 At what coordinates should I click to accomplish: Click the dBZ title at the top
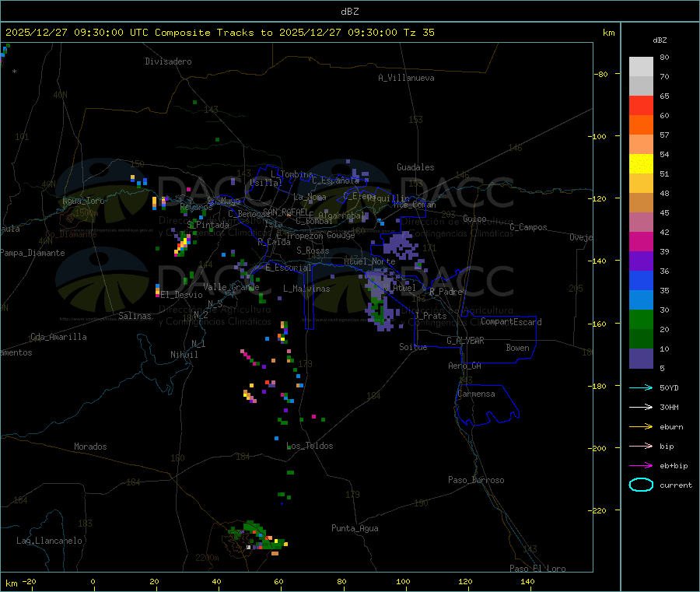(x=349, y=11)
